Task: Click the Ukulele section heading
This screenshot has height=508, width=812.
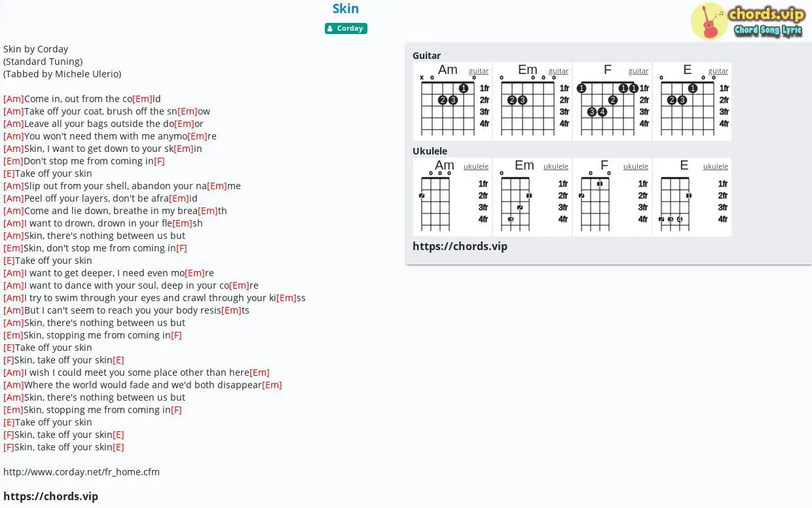Action: [430, 151]
